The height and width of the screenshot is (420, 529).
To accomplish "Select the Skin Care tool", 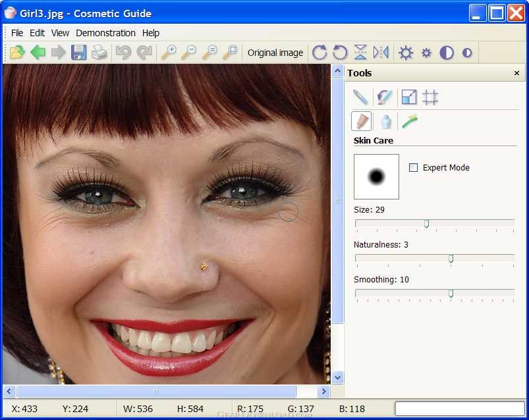I will [361, 121].
